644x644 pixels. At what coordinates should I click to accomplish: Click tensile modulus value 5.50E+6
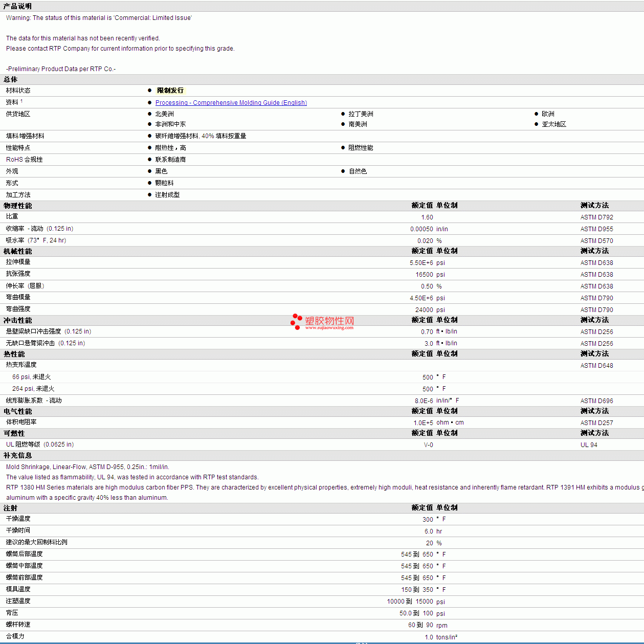click(421, 263)
